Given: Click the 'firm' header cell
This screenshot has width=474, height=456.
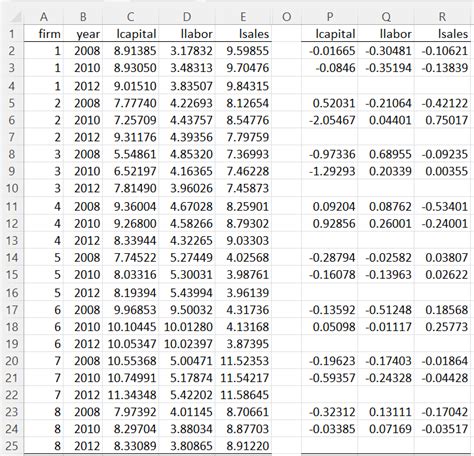Looking at the screenshot, I should [44, 34].
